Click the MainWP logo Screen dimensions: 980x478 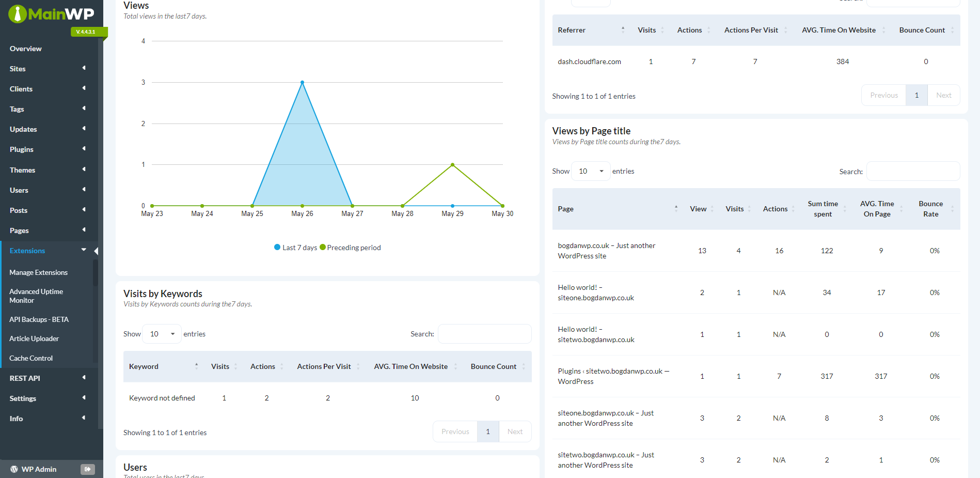pyautogui.click(x=51, y=14)
